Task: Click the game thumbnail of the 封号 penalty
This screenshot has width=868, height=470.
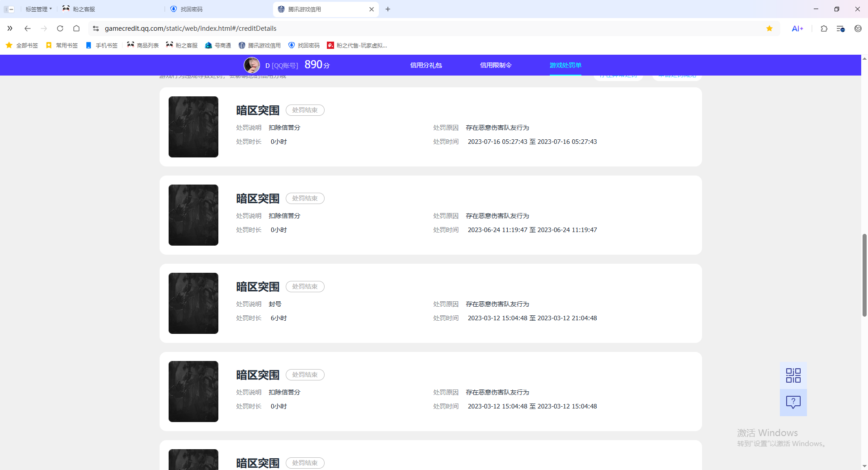Action: click(x=193, y=303)
